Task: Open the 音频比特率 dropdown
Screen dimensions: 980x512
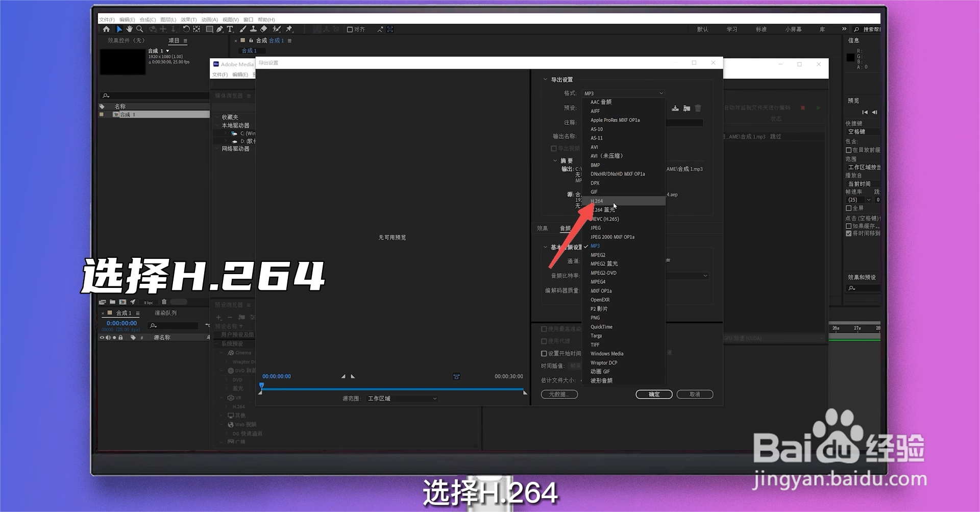Action: click(687, 276)
